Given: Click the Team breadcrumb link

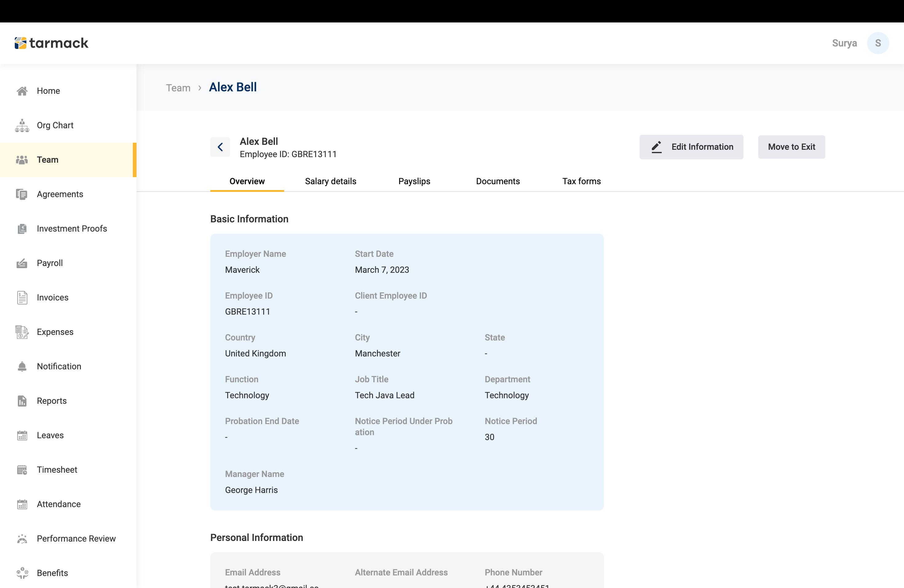Looking at the screenshot, I should 178,88.
